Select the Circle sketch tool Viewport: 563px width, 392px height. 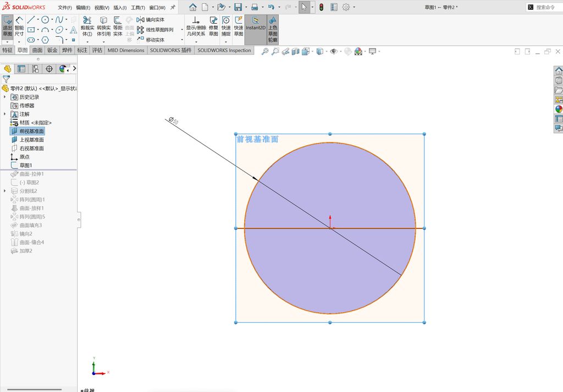pyautogui.click(x=45, y=20)
